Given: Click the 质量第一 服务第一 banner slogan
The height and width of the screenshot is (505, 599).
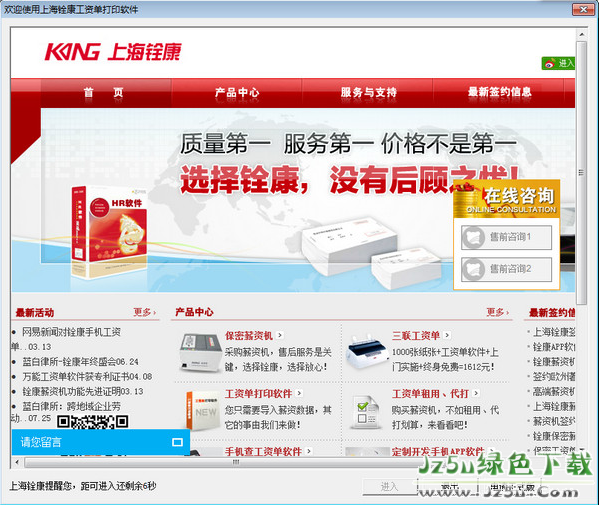Looking at the screenshot, I should click(348, 144).
